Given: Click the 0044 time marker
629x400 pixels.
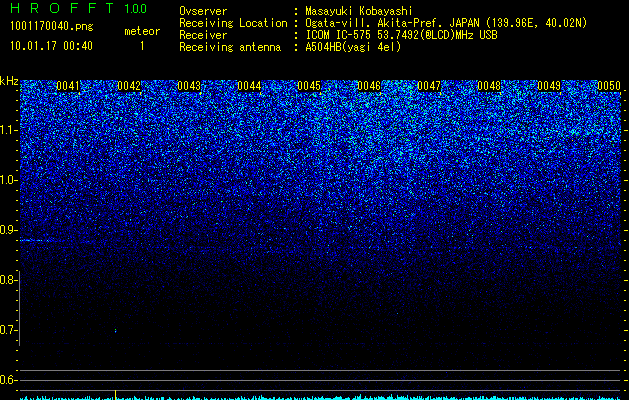Looking at the screenshot, I should tap(249, 86).
